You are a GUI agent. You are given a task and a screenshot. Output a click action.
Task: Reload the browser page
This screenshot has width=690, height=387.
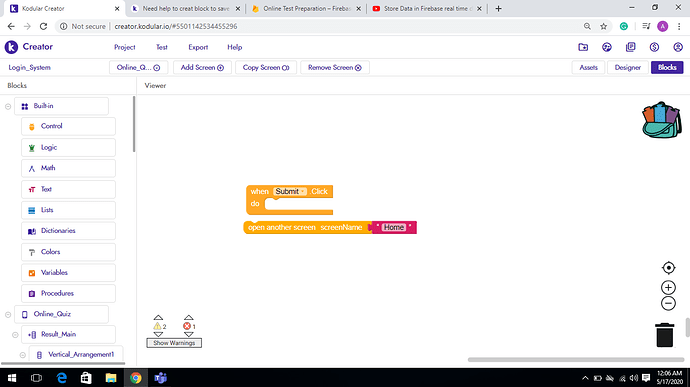pos(43,26)
